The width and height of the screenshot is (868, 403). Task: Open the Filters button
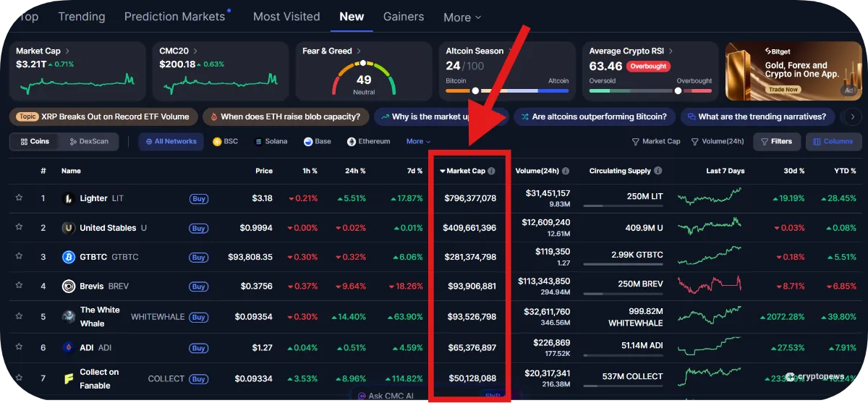point(776,142)
